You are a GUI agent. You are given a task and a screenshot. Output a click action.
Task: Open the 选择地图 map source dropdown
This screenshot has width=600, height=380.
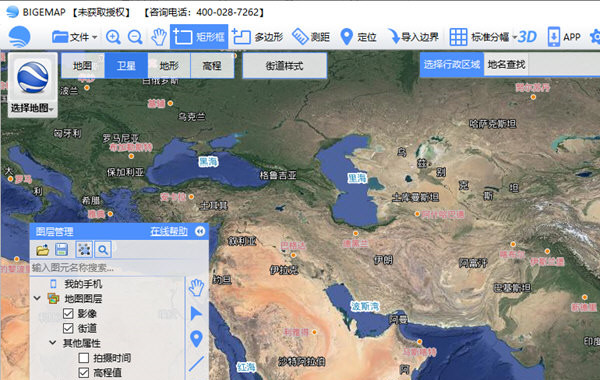click(33, 85)
